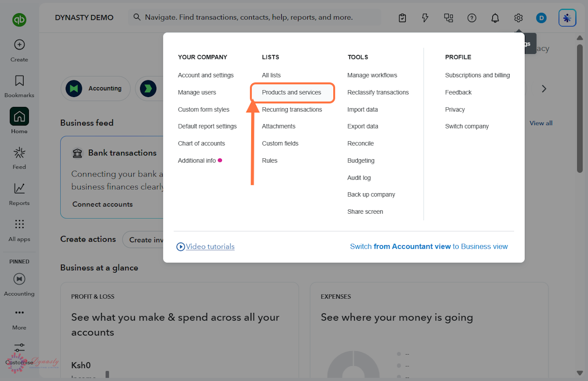Screen dimensions: 588x381
Task: Switch from Accountant view to Business view
Action: [429, 247]
